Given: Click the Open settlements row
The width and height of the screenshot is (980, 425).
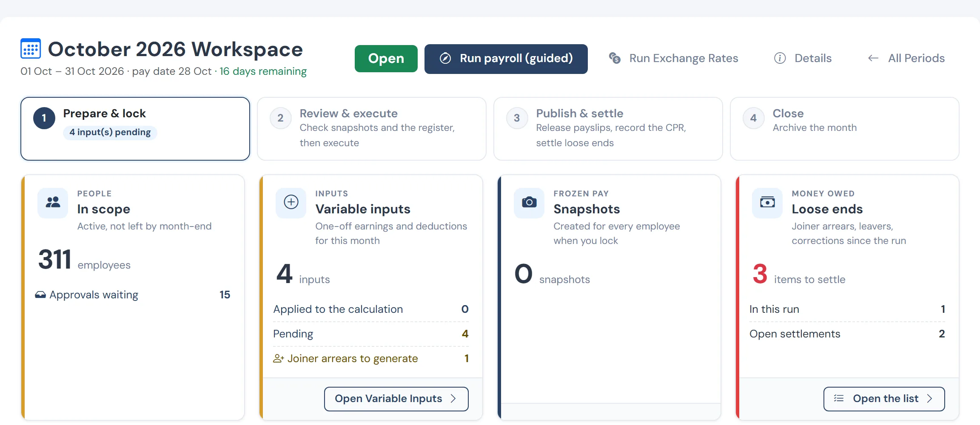Looking at the screenshot, I should click(847, 334).
